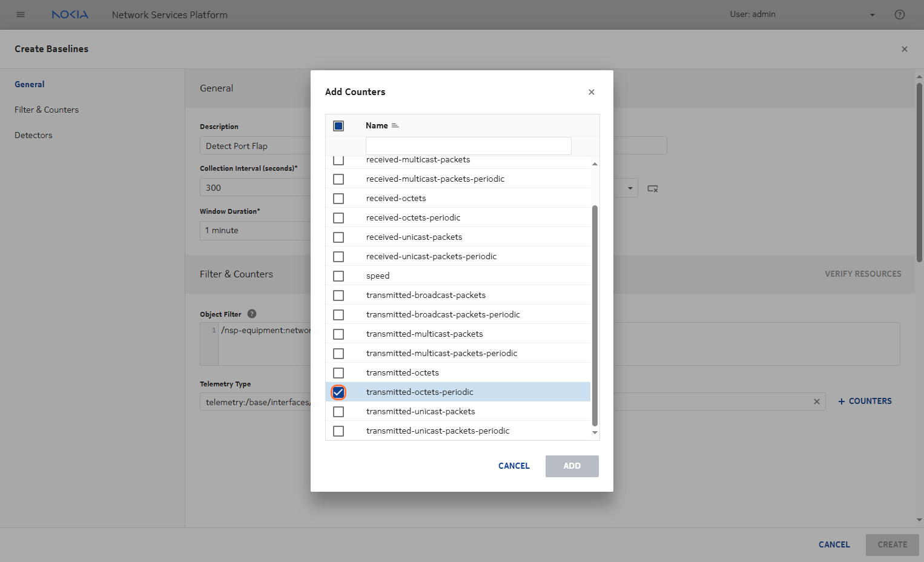Enable the received-octets counter
This screenshot has height=562, width=924.
(338, 199)
